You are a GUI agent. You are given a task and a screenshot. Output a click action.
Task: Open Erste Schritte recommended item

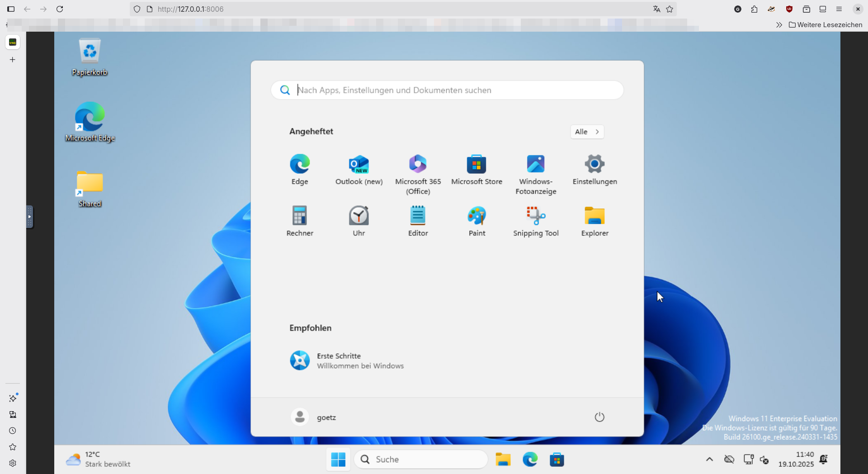pyautogui.click(x=347, y=361)
